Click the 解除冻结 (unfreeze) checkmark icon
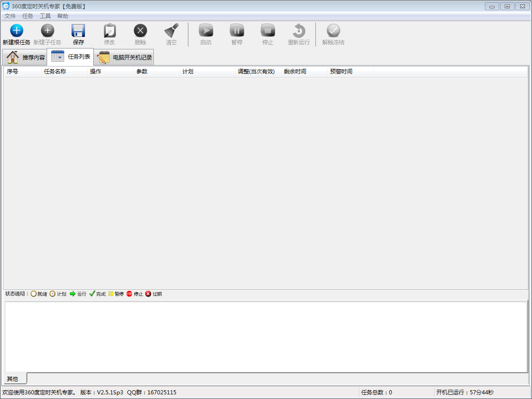This screenshot has height=399, width=532. pyautogui.click(x=333, y=31)
